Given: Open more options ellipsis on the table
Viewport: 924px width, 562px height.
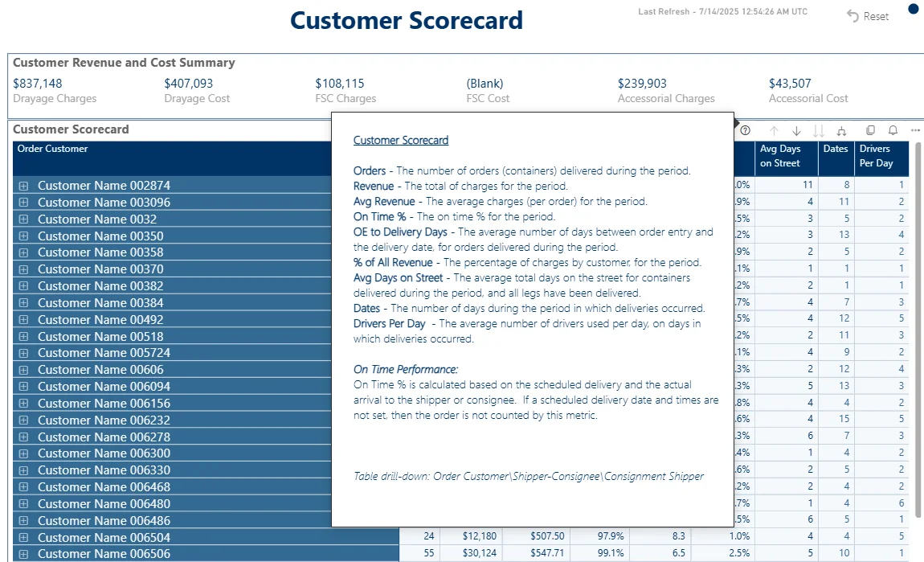Looking at the screenshot, I should 915,130.
